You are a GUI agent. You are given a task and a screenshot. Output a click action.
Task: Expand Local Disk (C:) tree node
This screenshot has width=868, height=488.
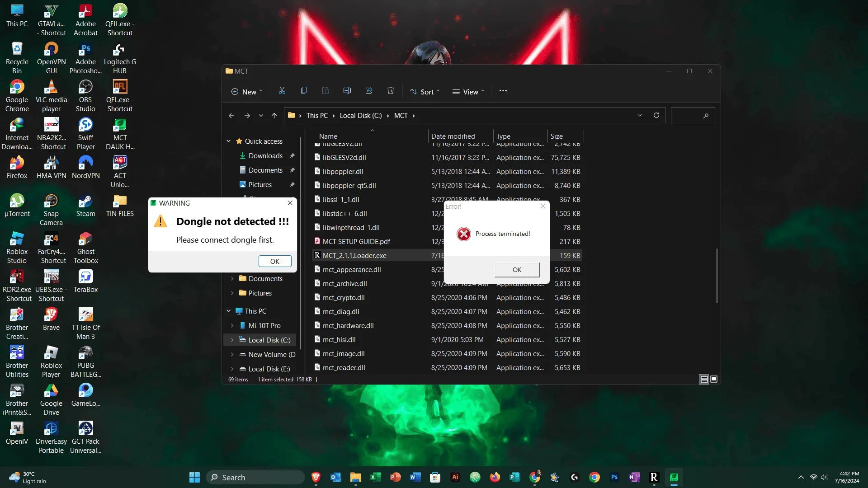click(232, 340)
